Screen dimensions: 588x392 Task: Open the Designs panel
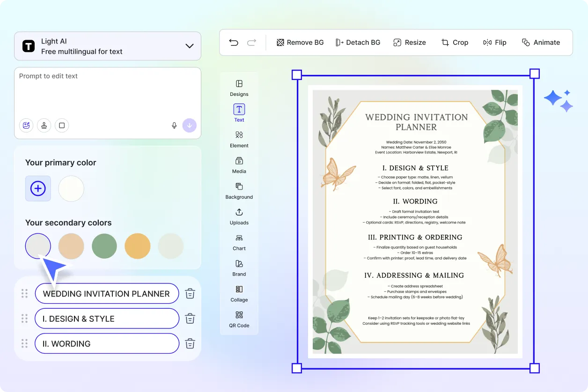tap(239, 87)
